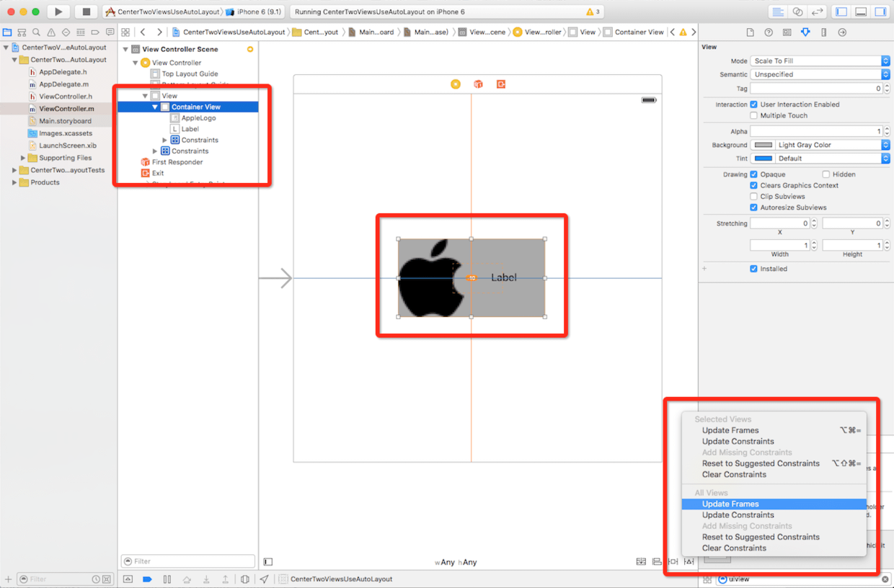Switch to the Assistant editor

click(x=797, y=12)
